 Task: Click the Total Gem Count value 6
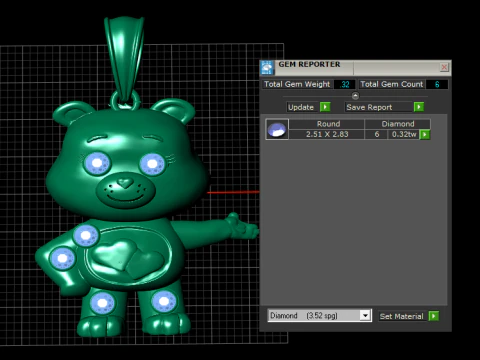point(437,84)
